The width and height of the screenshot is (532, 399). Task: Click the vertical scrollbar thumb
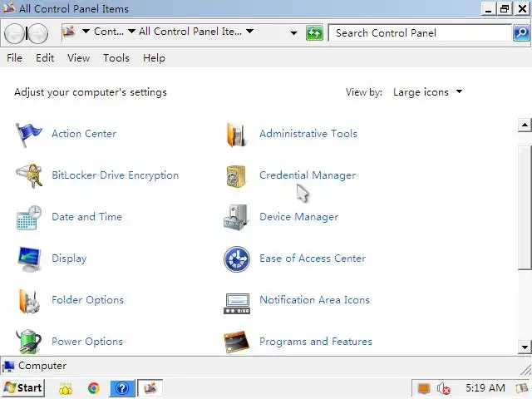pyautogui.click(x=525, y=208)
